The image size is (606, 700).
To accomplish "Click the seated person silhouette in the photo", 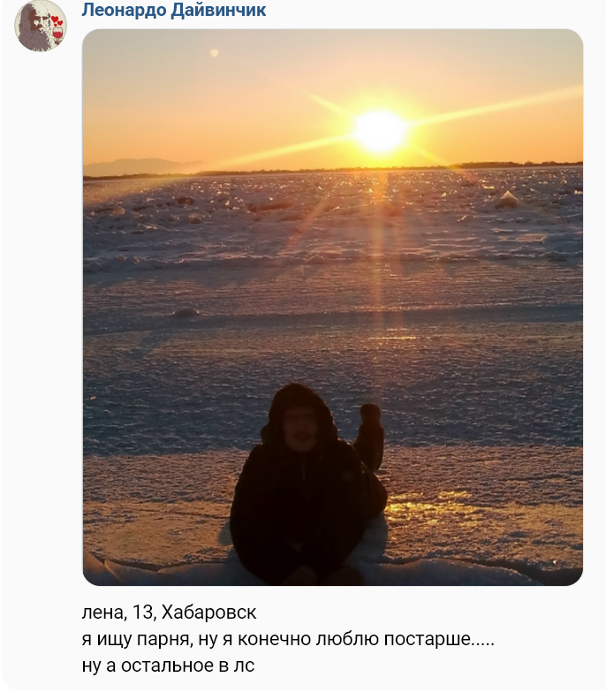I will click(308, 484).
